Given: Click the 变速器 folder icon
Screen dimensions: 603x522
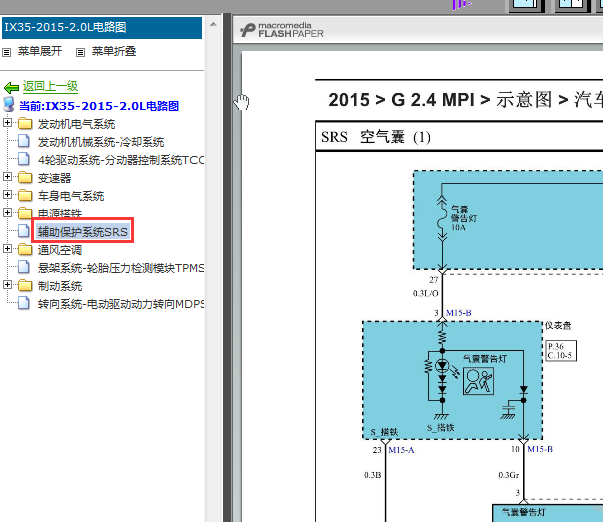Looking at the screenshot, I should [x=25, y=177].
